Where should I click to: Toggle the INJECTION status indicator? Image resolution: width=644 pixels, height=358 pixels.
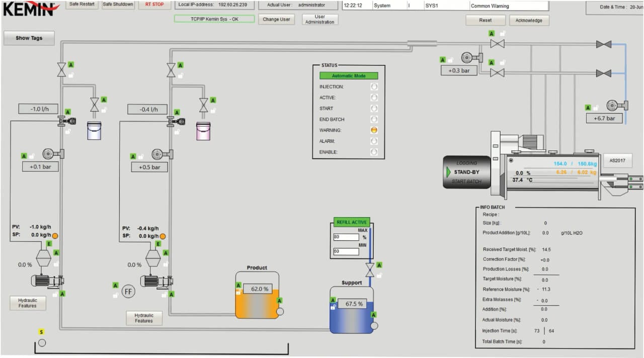[x=374, y=86]
